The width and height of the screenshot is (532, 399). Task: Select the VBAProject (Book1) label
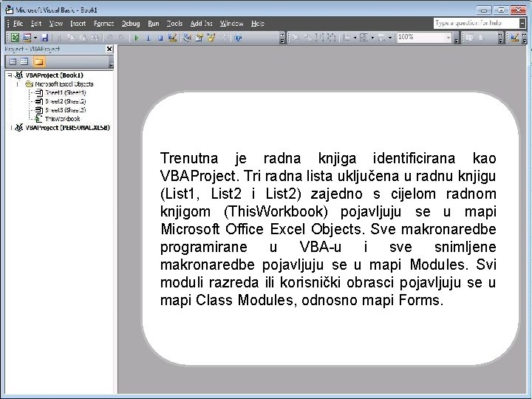click(x=54, y=75)
